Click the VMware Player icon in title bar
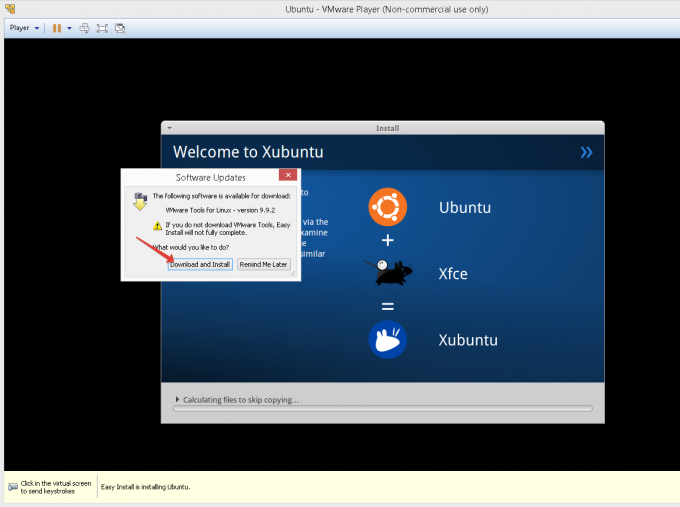Viewport: 680px width, 507px height. (x=10, y=8)
